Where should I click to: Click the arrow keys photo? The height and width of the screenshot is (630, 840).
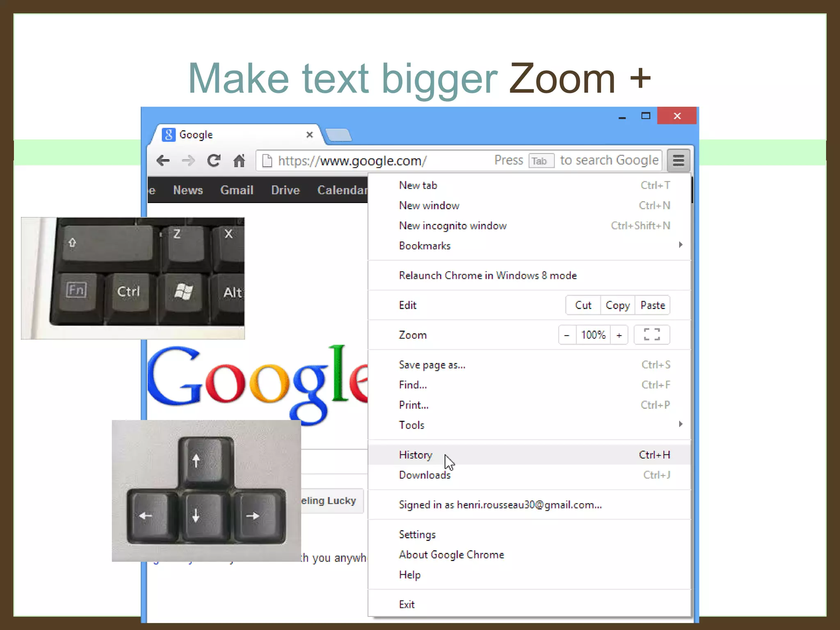(x=206, y=491)
